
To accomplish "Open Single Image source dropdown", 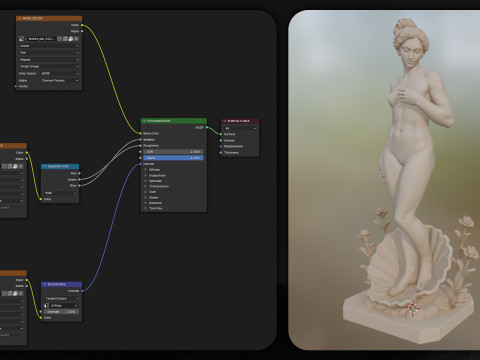I will click(49, 66).
